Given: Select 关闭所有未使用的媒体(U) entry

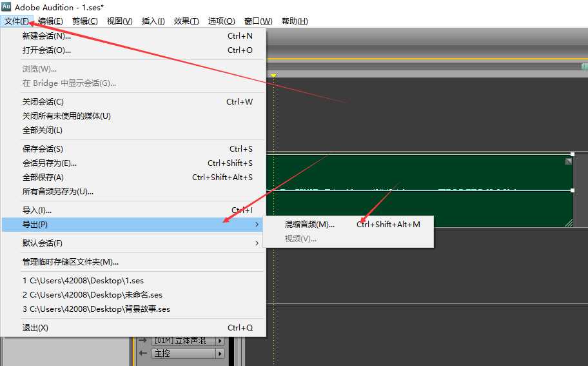Looking at the screenshot, I should (x=133, y=116).
